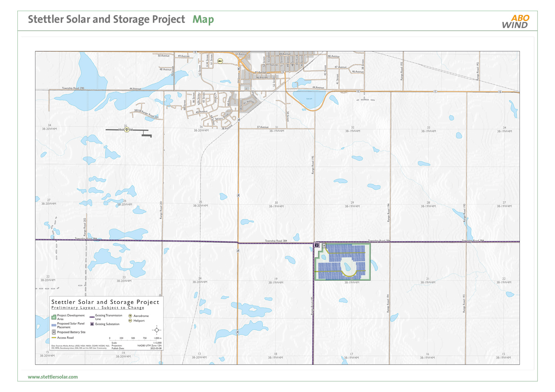Image resolution: width=555 pixels, height=392 pixels.
Task: Click the 41 Street label
Action: [337, 80]
